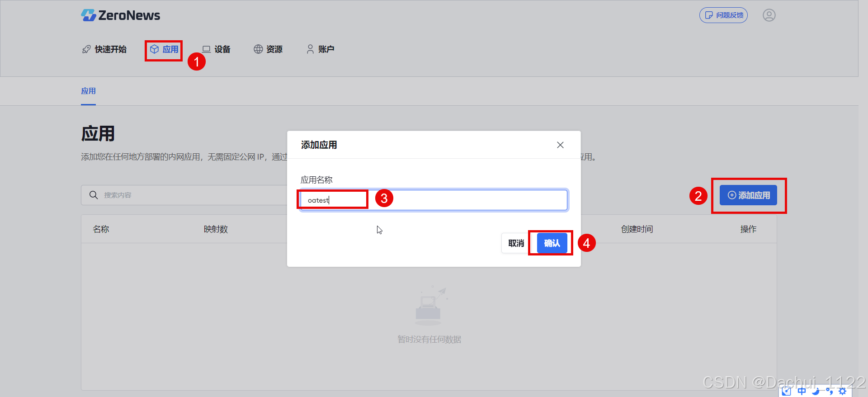The width and height of the screenshot is (868, 397).
Task: Focus the 应用名称 input field
Action: coord(434,200)
